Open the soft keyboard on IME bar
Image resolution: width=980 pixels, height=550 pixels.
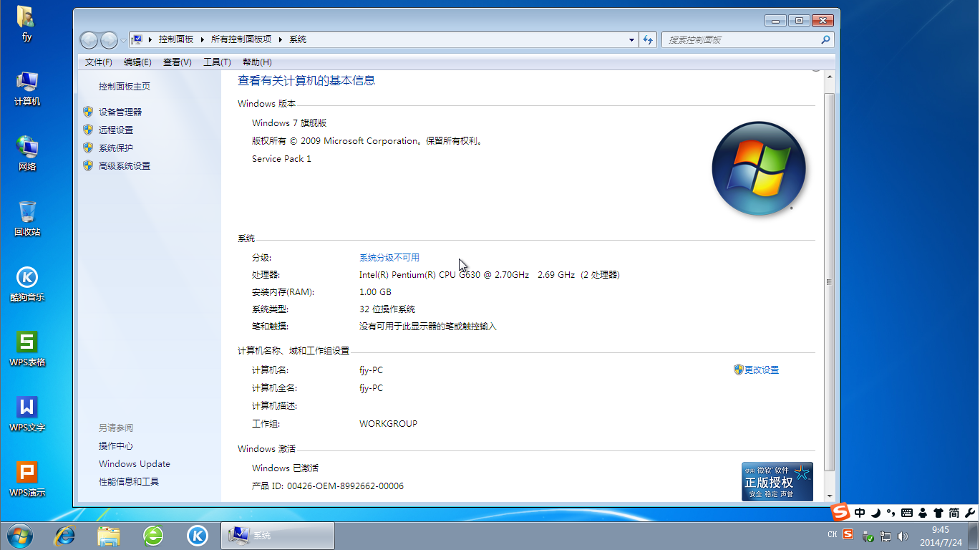point(907,513)
